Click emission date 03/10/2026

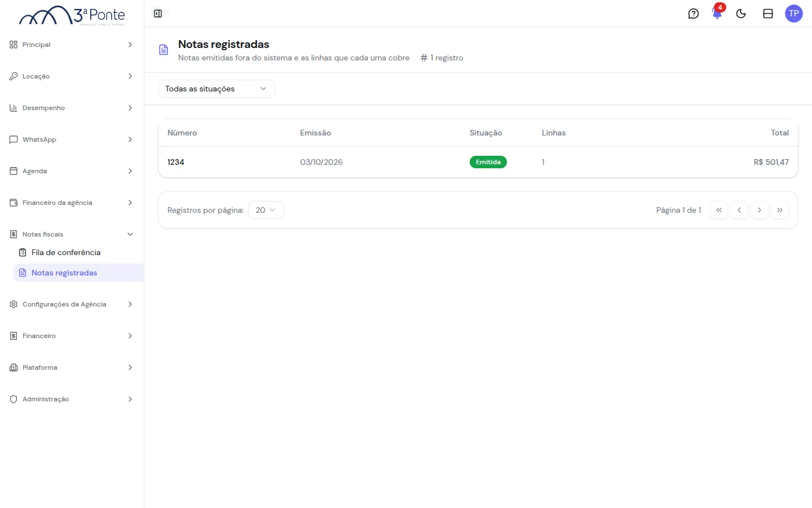(321, 162)
